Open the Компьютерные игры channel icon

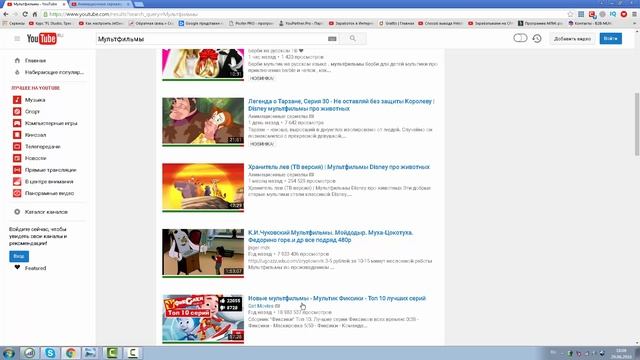17,123
